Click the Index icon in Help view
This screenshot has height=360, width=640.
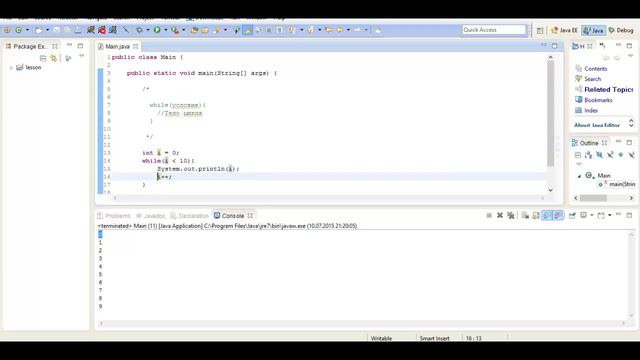click(x=578, y=110)
